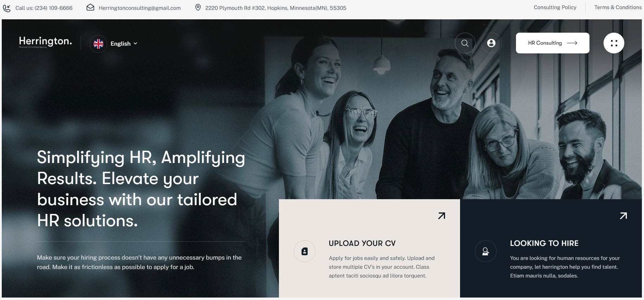Click the chevron next to English
The width and height of the screenshot is (644, 300).
[135, 44]
